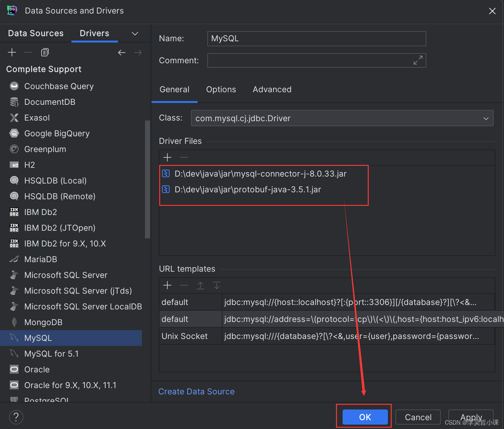Expand the tabs overflow chevron
The width and height of the screenshot is (504, 429).
coord(135,34)
